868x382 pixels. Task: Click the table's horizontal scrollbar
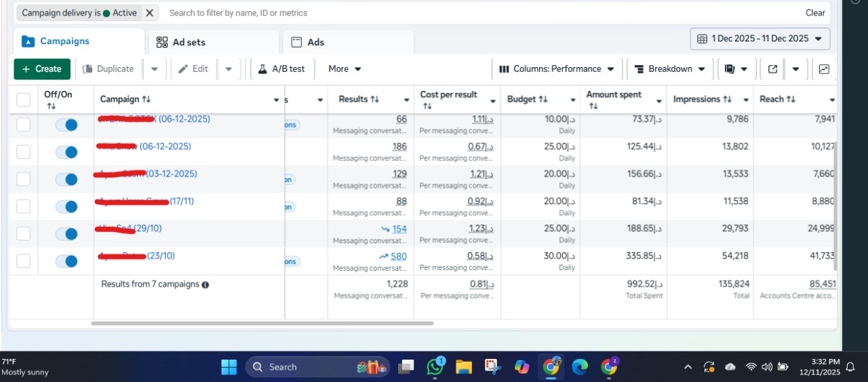[x=262, y=324]
